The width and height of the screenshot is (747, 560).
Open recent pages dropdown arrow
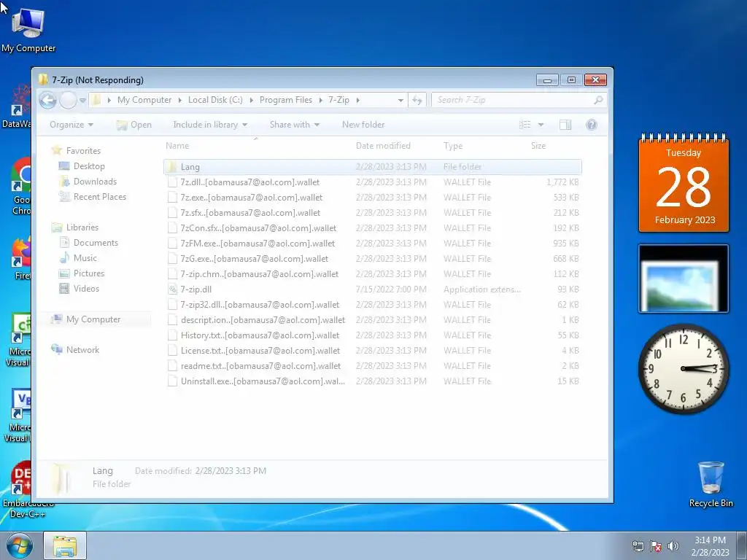[82, 100]
